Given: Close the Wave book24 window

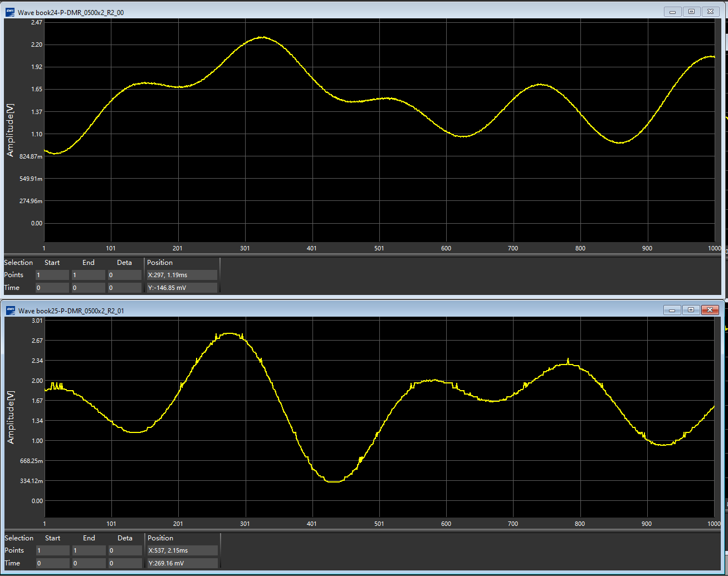Looking at the screenshot, I should [710, 12].
